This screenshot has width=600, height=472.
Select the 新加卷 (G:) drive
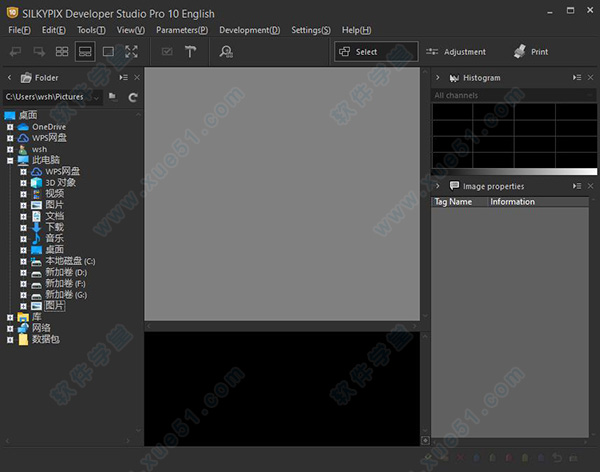point(66,295)
